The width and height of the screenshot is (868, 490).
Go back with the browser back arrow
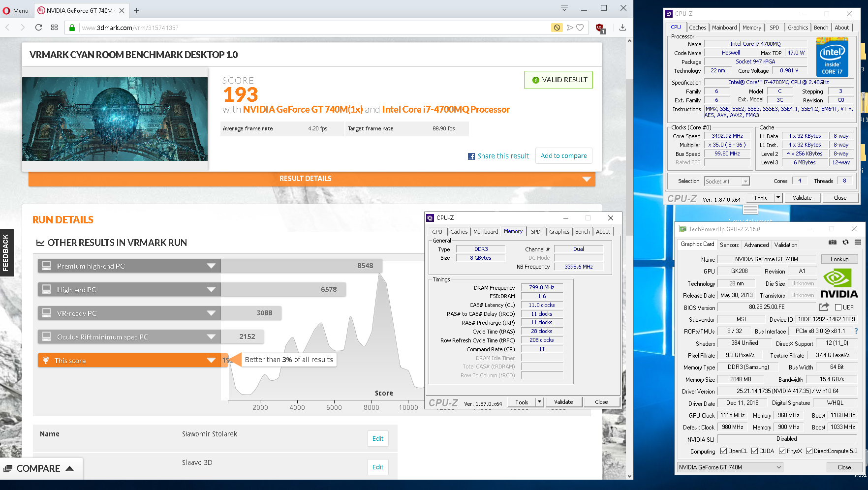click(7, 28)
